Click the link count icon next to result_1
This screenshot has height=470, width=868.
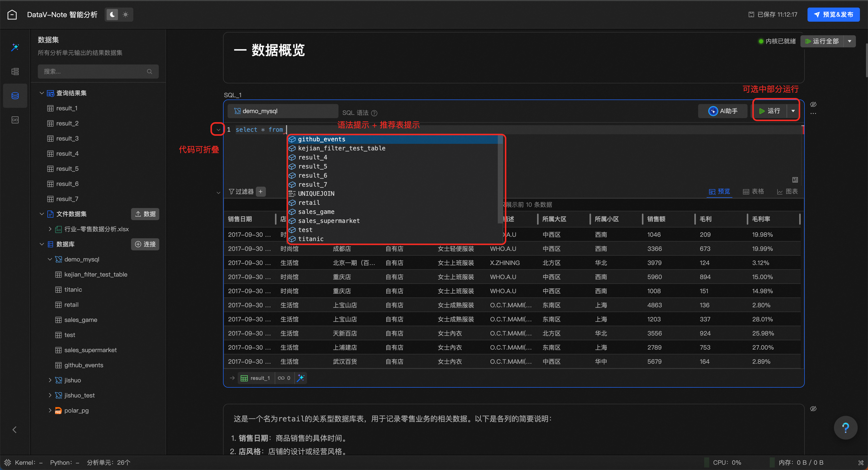pos(284,378)
